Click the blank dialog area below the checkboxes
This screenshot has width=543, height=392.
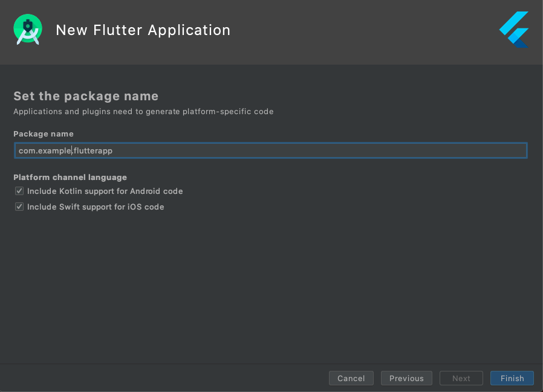[271, 284]
